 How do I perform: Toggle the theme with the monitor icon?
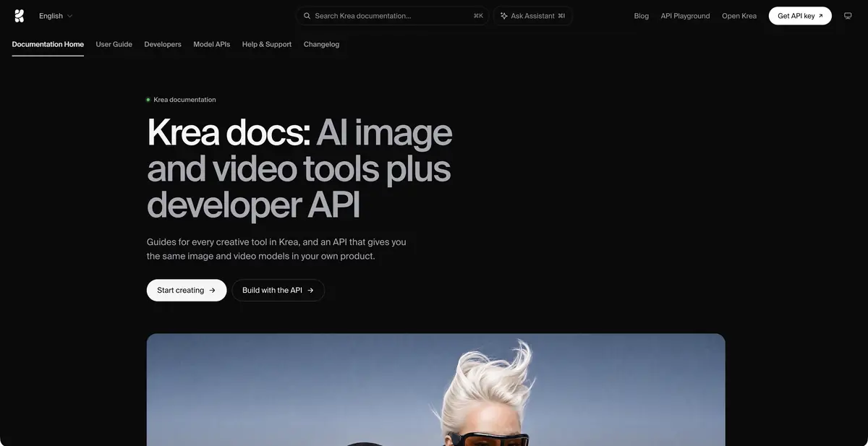(848, 16)
